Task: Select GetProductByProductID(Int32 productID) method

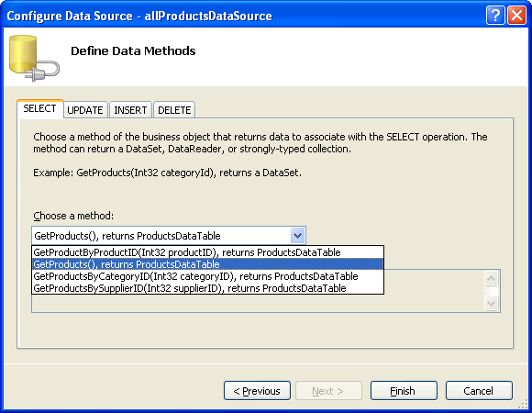Action: (x=207, y=252)
